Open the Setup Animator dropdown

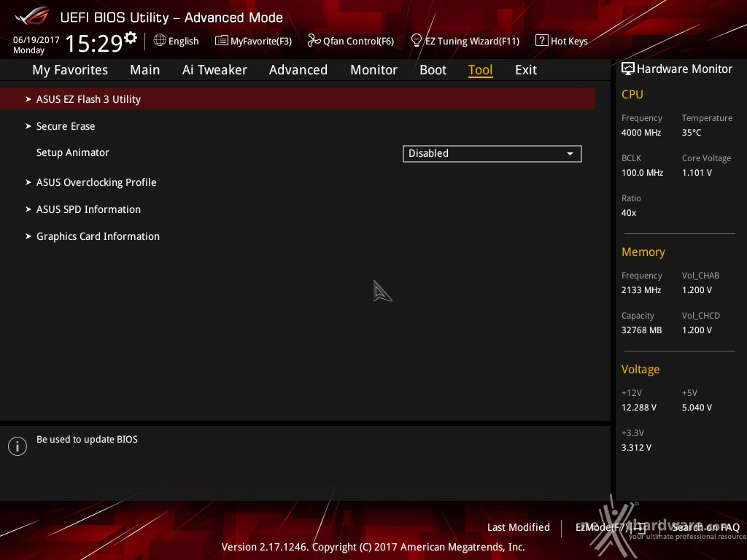[x=492, y=153]
